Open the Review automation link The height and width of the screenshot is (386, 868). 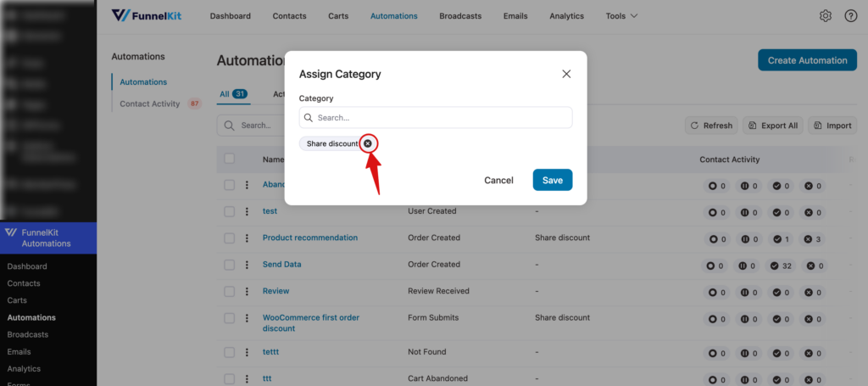pos(275,291)
